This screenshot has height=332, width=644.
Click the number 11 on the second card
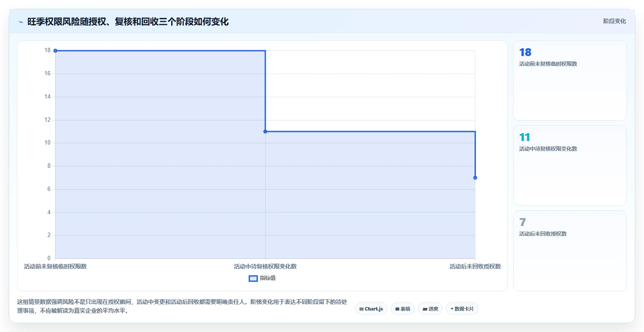tap(524, 138)
